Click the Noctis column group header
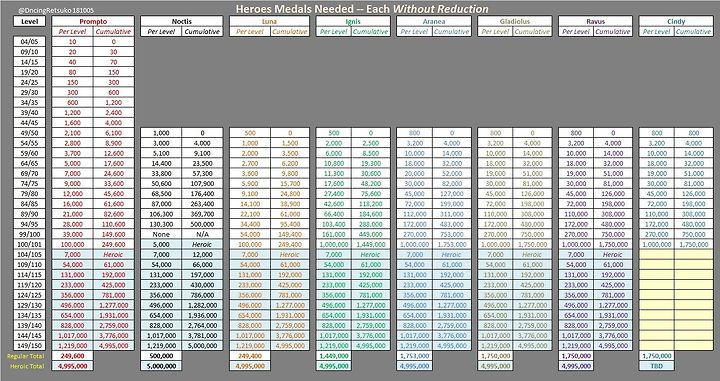This screenshot has width=720, height=381. [182, 21]
